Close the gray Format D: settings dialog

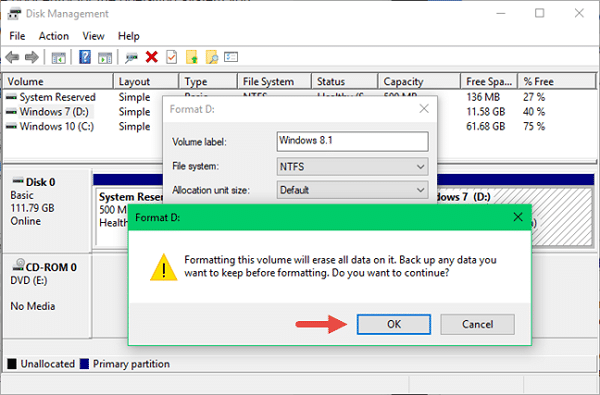coord(424,109)
